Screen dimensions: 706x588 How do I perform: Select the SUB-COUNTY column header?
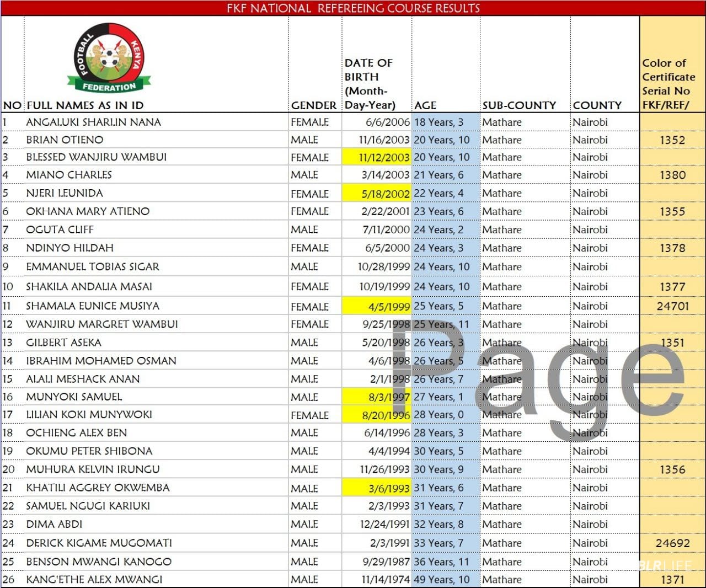pyautogui.click(x=519, y=105)
